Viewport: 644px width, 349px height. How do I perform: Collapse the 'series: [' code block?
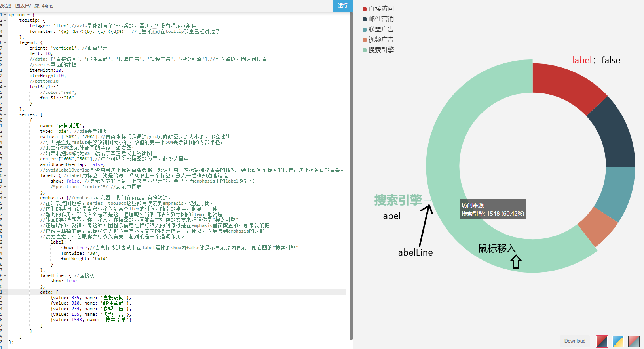(x=5, y=114)
